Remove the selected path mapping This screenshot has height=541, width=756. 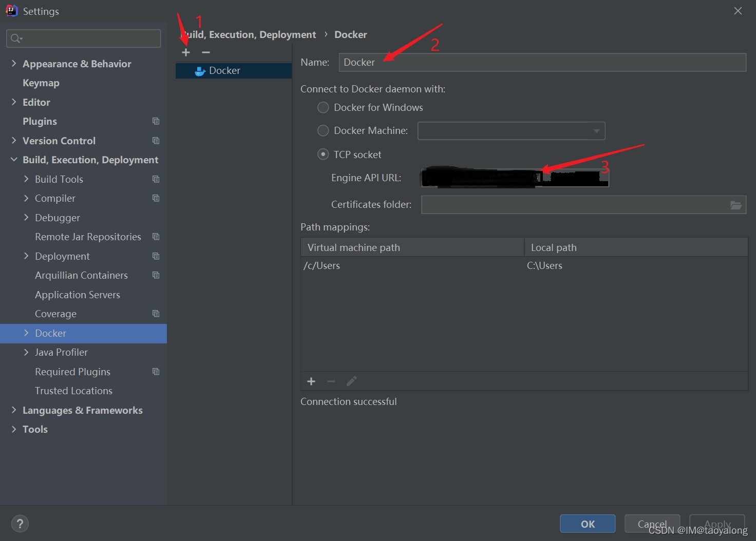(331, 381)
